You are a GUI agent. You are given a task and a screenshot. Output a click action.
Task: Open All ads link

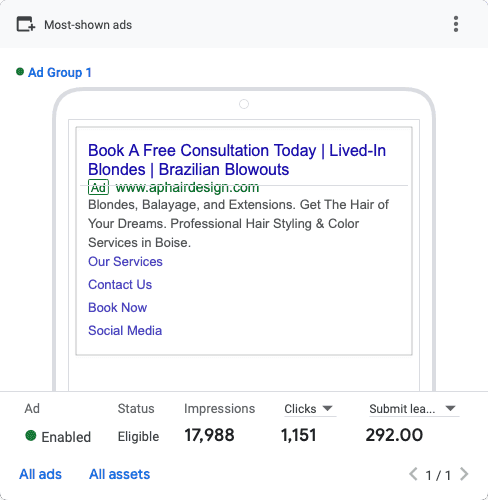40,474
